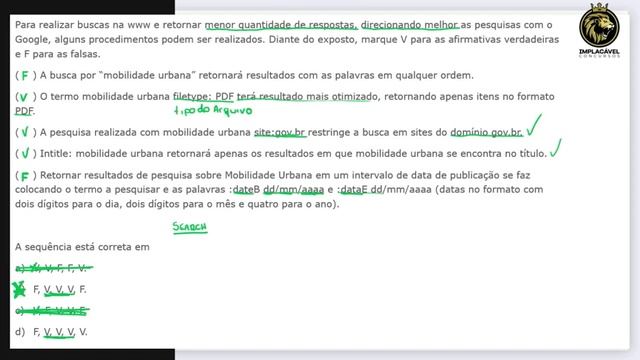The height and width of the screenshot is (360, 640).
Task: Click the term ":dateB dd/mm/aaaa"
Action: pos(276,189)
